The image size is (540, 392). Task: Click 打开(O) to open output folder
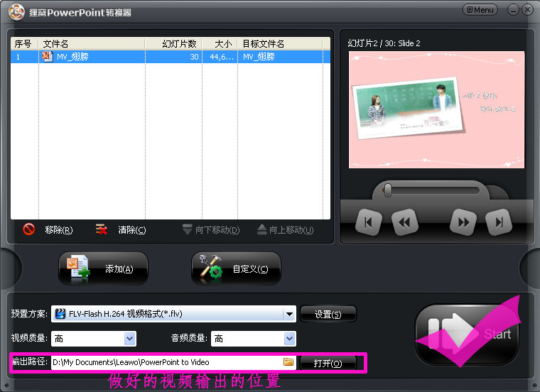pos(328,363)
